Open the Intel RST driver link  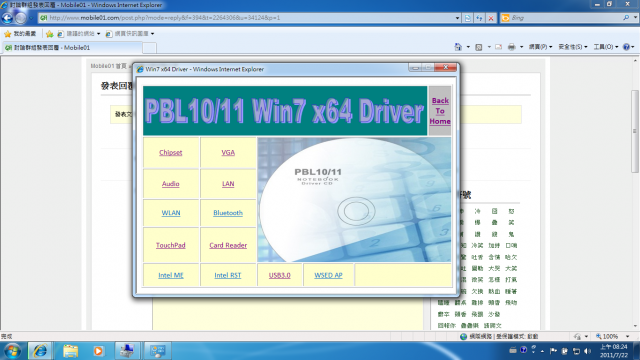[228, 275]
